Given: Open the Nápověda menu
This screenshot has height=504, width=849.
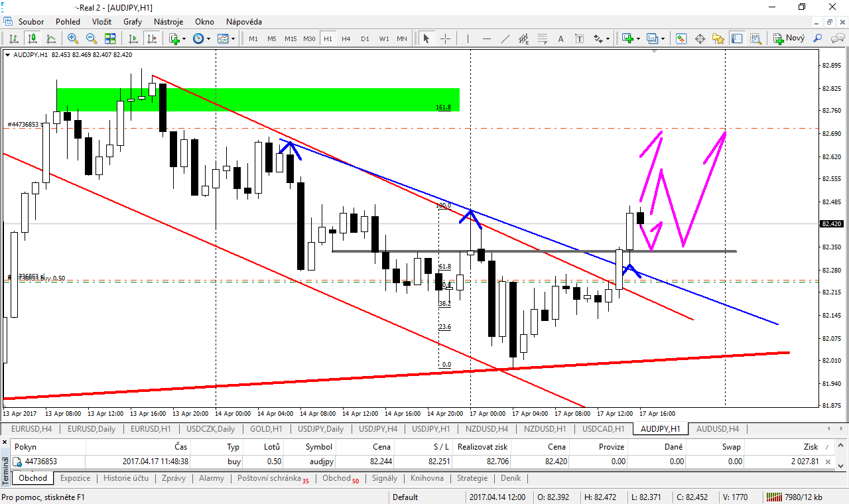Looking at the screenshot, I should tap(244, 21).
